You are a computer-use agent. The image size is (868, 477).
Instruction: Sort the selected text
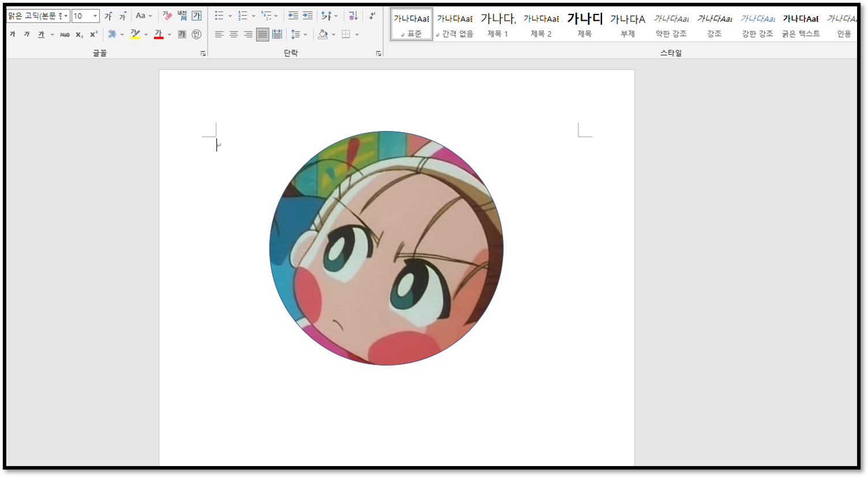(x=353, y=16)
